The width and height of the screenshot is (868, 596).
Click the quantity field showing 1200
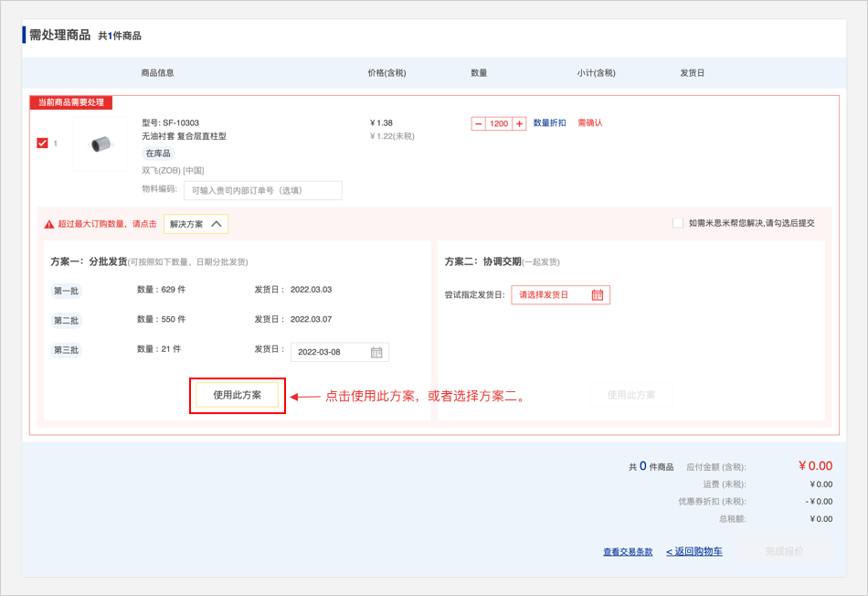coord(499,123)
